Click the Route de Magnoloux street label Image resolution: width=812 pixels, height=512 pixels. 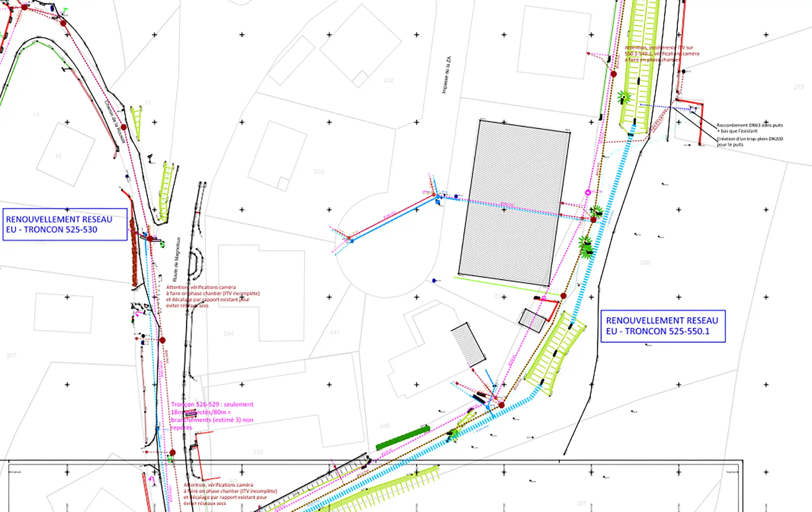pos(176,259)
